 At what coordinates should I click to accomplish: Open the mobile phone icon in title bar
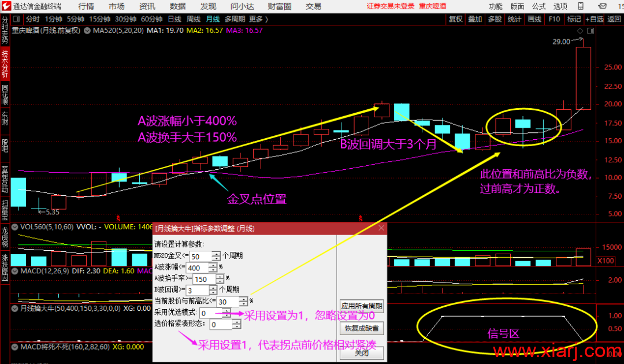pyautogui.click(x=580, y=6)
